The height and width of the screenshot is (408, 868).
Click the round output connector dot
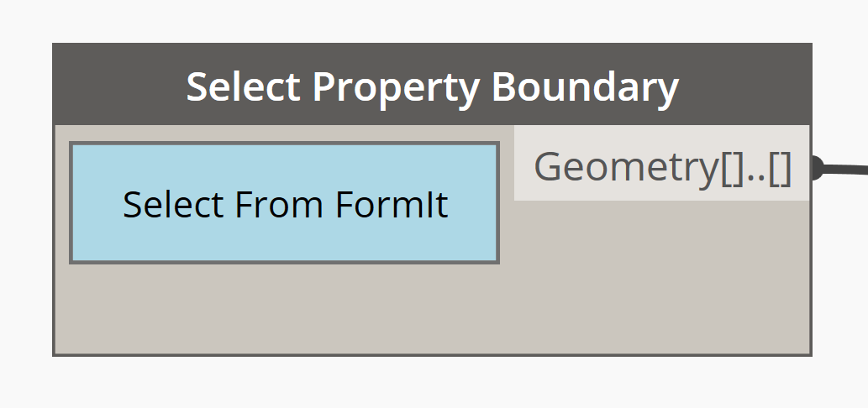(x=814, y=168)
